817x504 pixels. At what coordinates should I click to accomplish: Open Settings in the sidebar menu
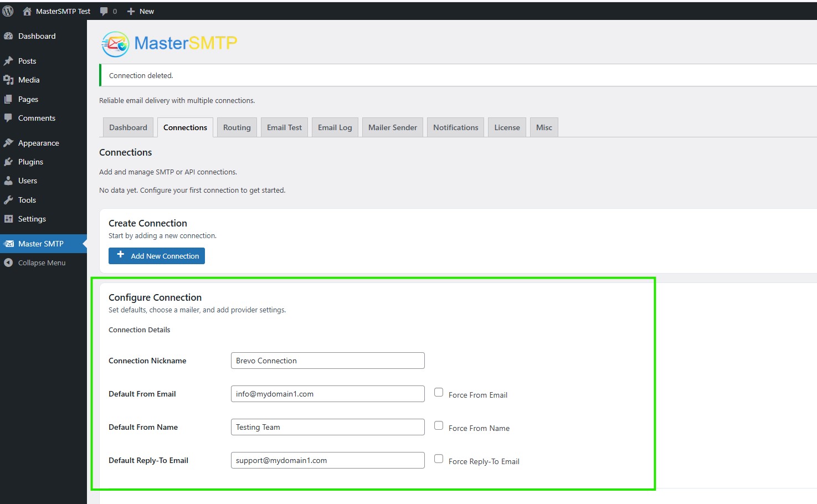(x=32, y=219)
